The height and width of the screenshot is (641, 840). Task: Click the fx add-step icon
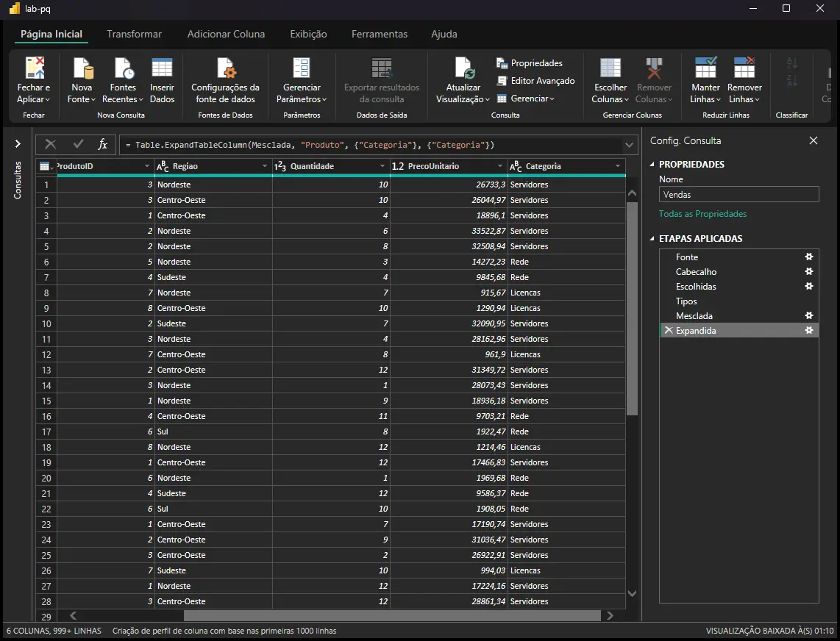pos(103,144)
